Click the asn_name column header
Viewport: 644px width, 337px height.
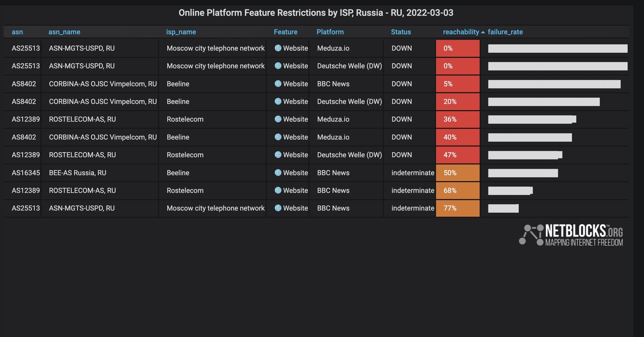tap(64, 32)
